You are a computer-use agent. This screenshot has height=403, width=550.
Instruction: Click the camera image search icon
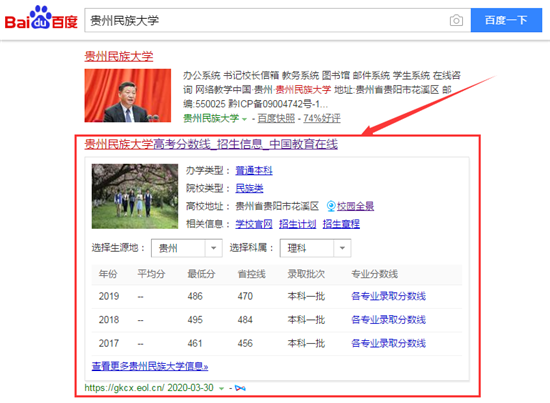(456, 20)
